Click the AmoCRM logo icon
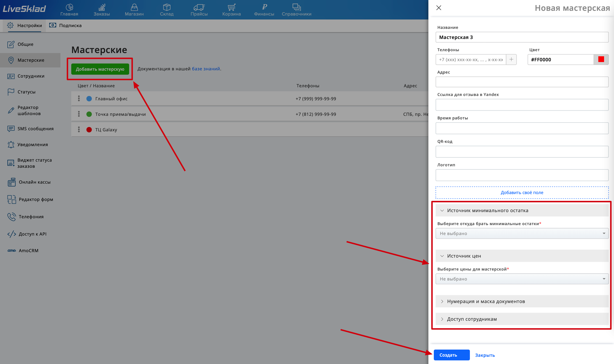The height and width of the screenshot is (364, 614). pyautogui.click(x=12, y=250)
